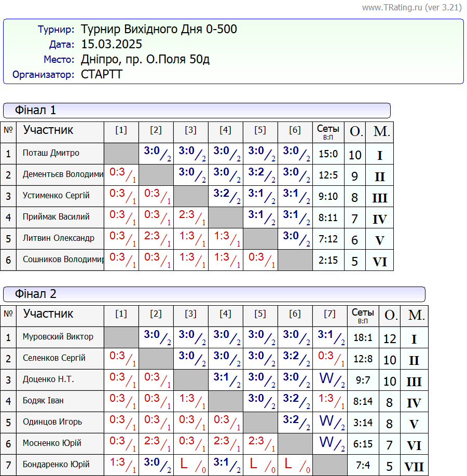Click the 18:1 sets total cell

363,337
